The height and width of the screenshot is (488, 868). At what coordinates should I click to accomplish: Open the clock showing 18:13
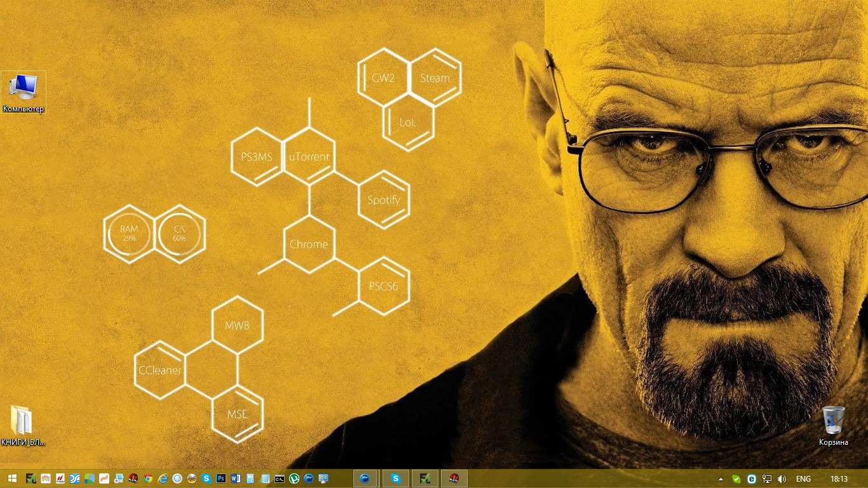click(839, 479)
